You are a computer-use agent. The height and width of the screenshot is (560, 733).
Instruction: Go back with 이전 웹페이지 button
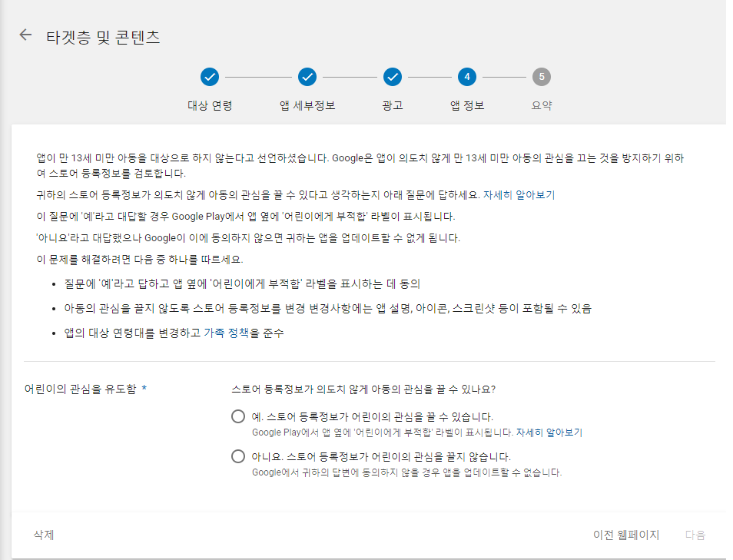point(625,535)
